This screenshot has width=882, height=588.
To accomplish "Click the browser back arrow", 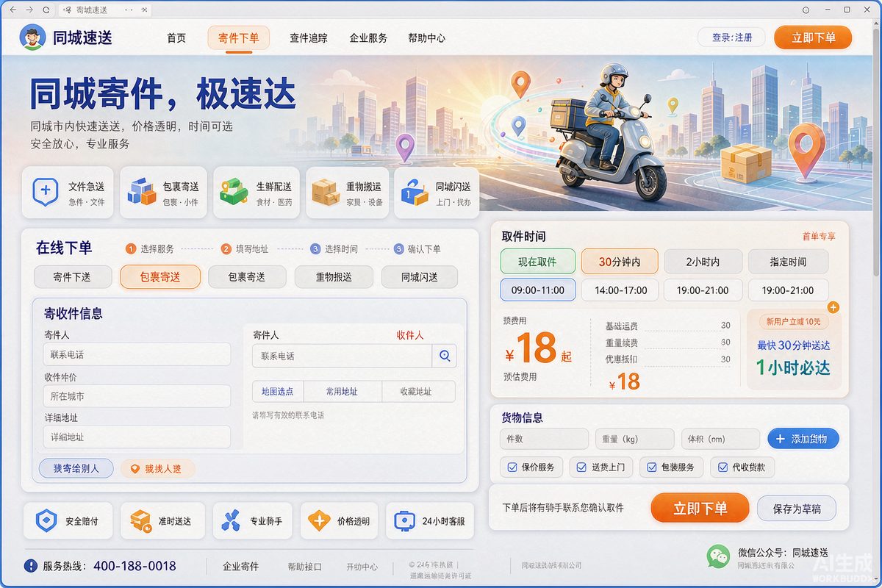I will point(12,10).
